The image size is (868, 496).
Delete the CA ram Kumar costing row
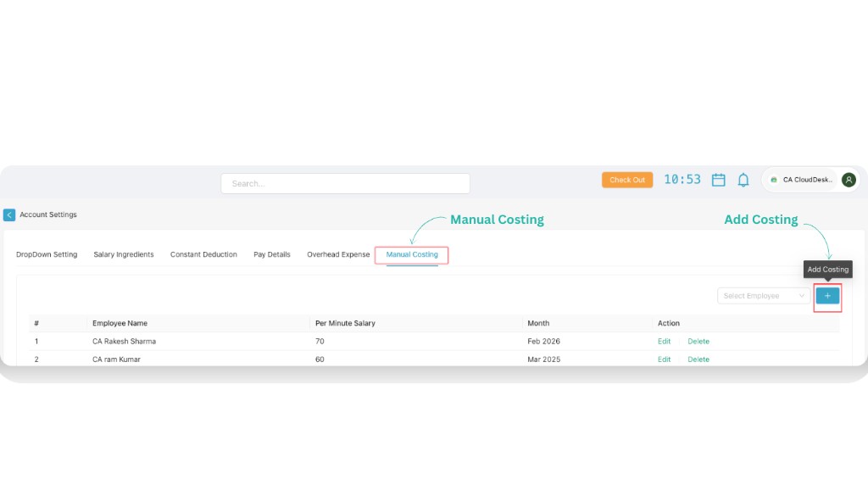point(698,359)
